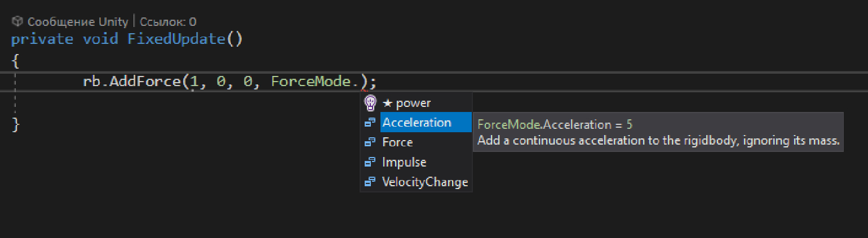Screen dimensions: 868x238
Task: Choose Acceleration from the completion list
Action: pyautogui.click(x=417, y=123)
